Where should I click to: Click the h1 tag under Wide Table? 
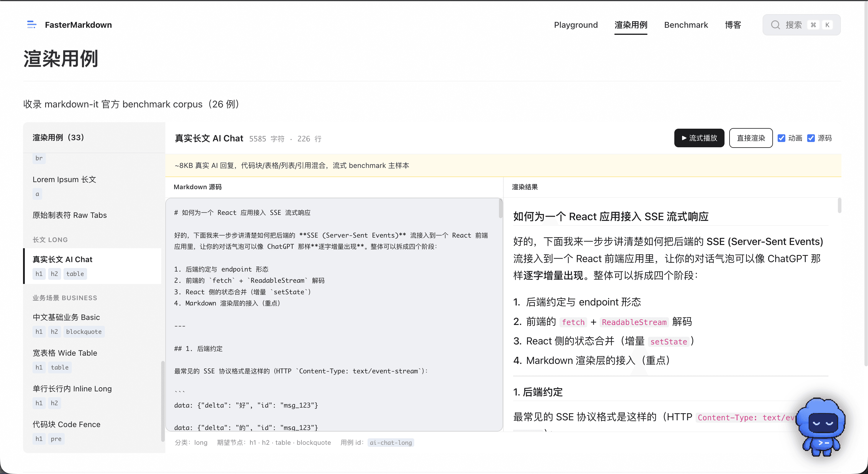pos(39,367)
